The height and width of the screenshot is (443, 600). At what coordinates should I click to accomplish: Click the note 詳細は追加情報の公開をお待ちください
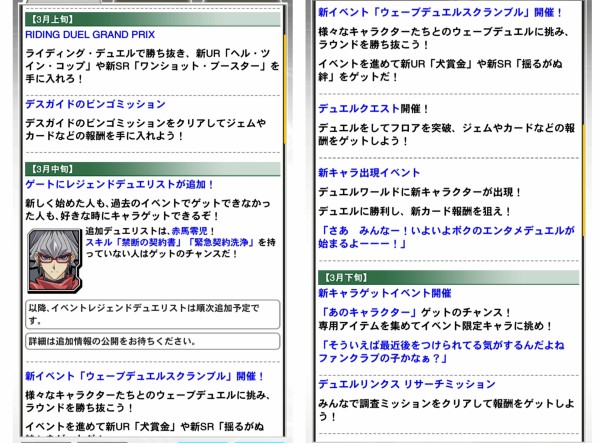coord(152,341)
